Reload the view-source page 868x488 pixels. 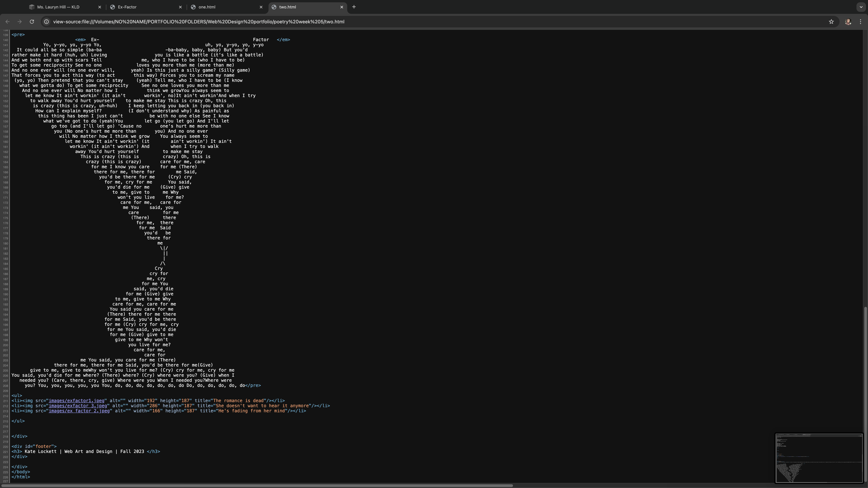32,22
